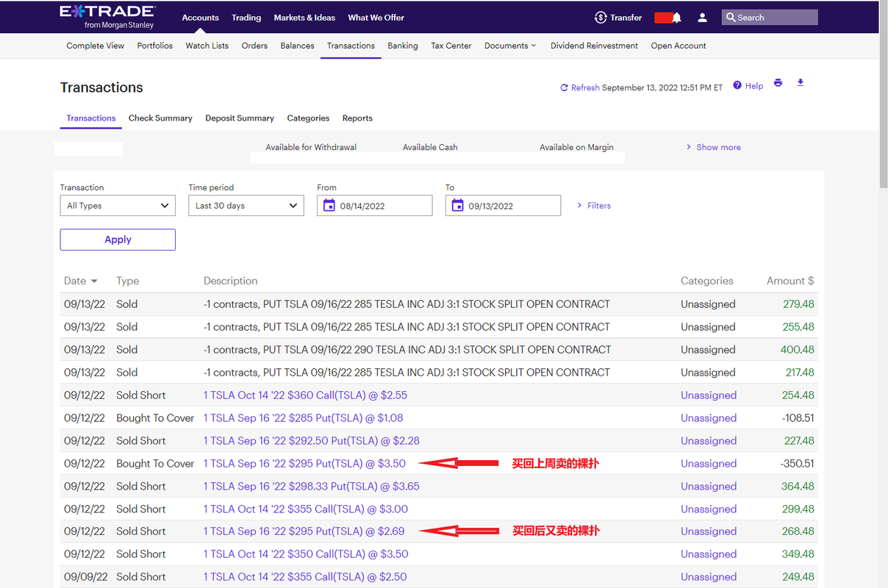Select the PUT TSLA 09/16/22 290 description

[407, 350]
